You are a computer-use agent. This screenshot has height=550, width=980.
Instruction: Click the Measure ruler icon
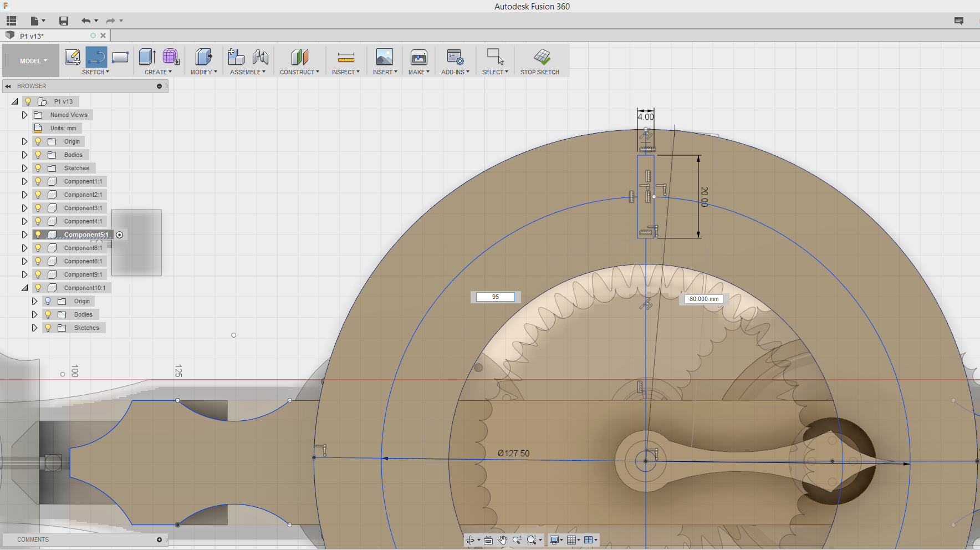click(346, 57)
